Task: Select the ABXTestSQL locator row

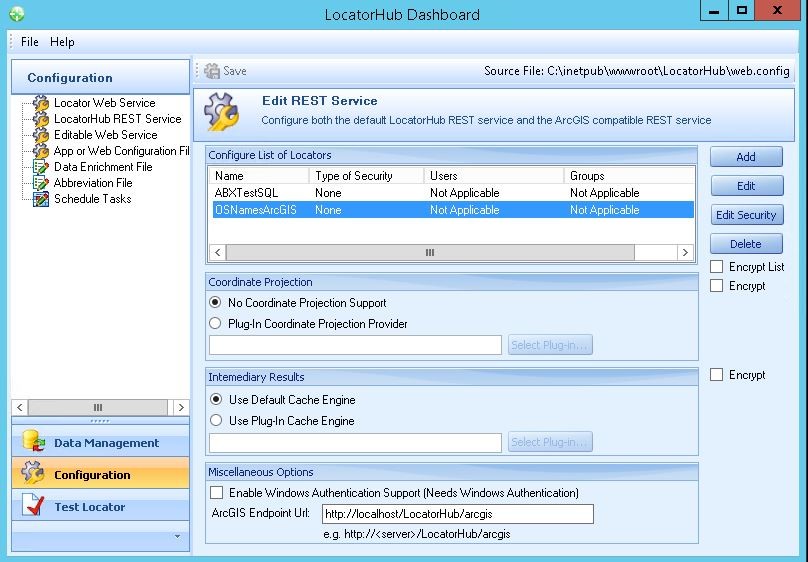Action: 452,193
